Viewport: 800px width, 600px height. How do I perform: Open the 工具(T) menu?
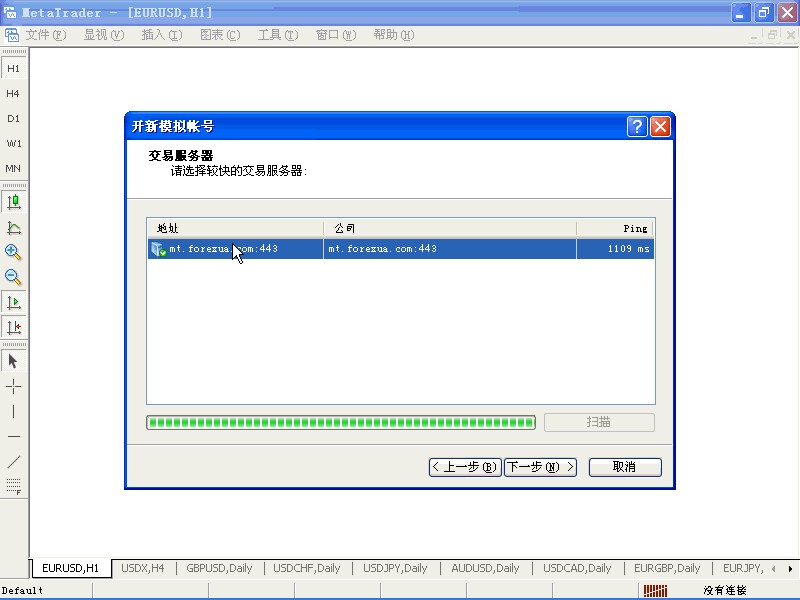(278, 35)
